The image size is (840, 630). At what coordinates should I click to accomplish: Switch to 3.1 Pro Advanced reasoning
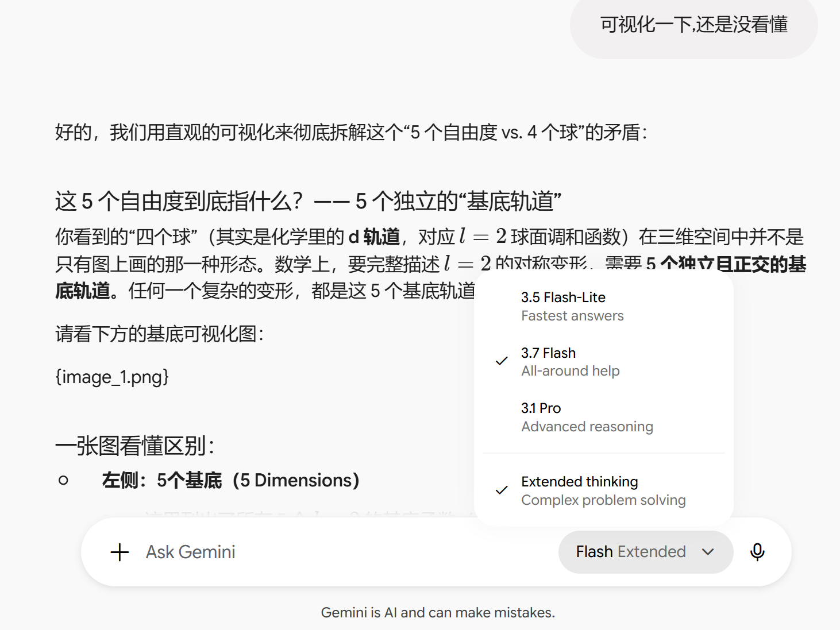[x=603, y=417]
